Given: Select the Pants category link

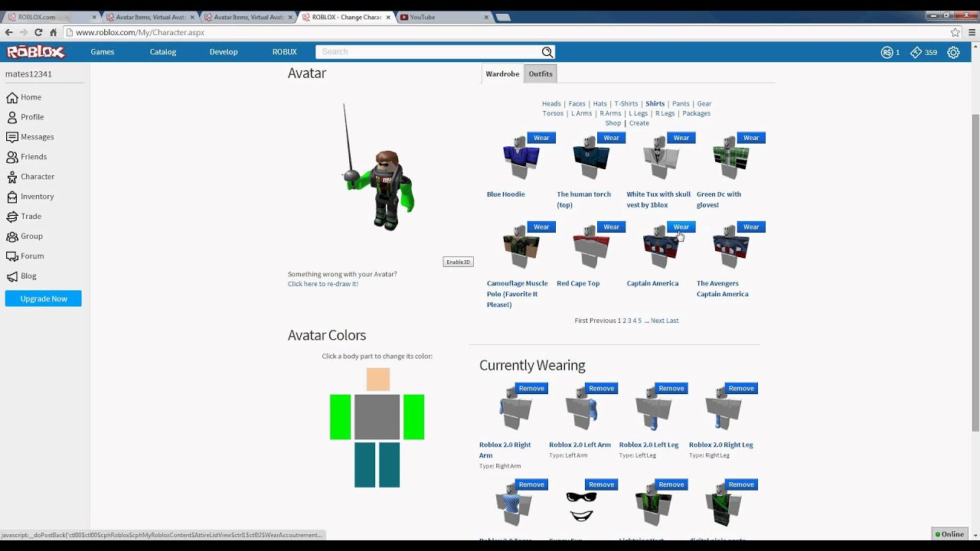Looking at the screenshot, I should coord(681,103).
